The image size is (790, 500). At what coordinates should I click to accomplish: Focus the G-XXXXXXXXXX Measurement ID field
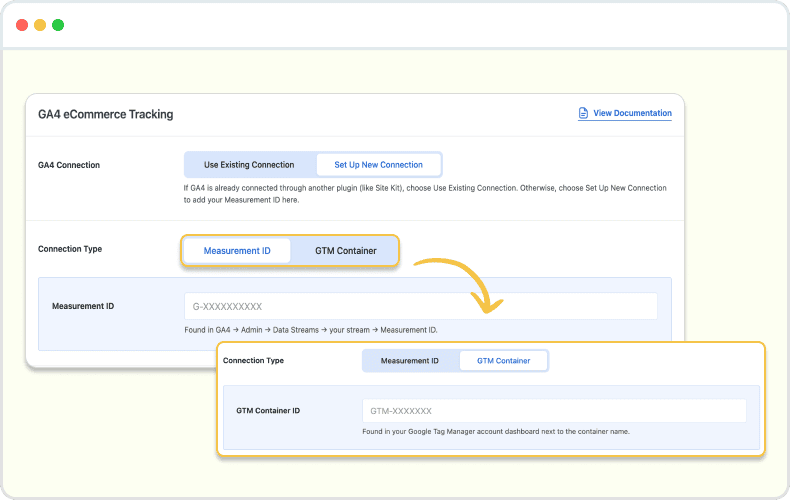click(x=421, y=306)
